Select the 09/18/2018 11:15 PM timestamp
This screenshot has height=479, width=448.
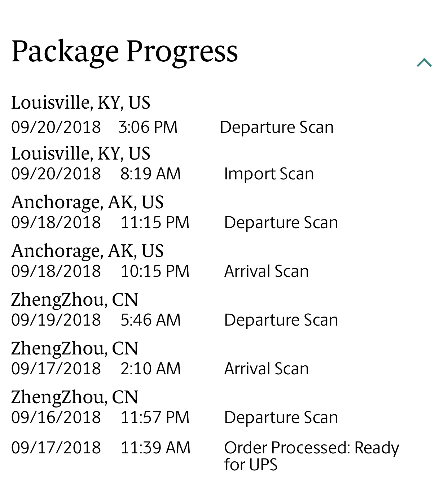click(x=100, y=223)
